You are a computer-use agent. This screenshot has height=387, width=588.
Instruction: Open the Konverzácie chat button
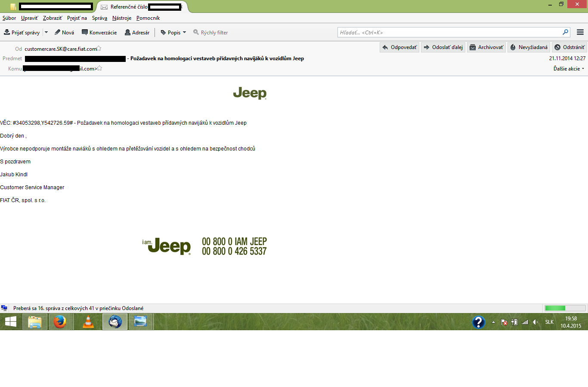point(99,32)
